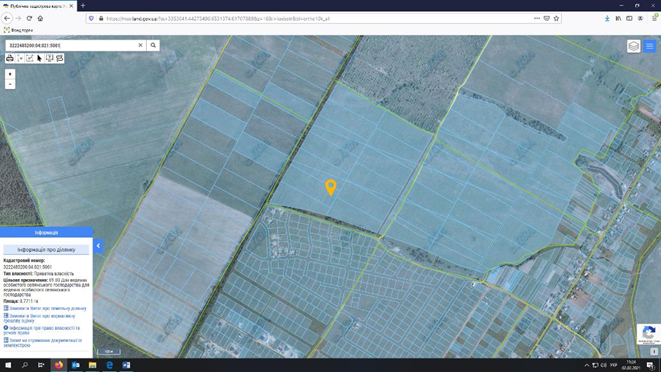This screenshot has width=661, height=372.
Task: Open the bookmark in bookmarks toolbar
Action: [18, 30]
